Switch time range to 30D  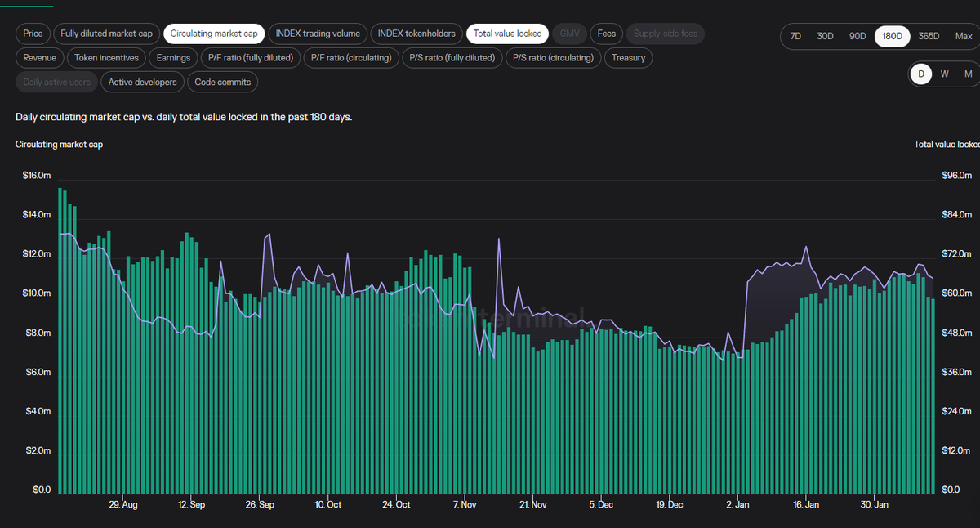pyautogui.click(x=826, y=36)
